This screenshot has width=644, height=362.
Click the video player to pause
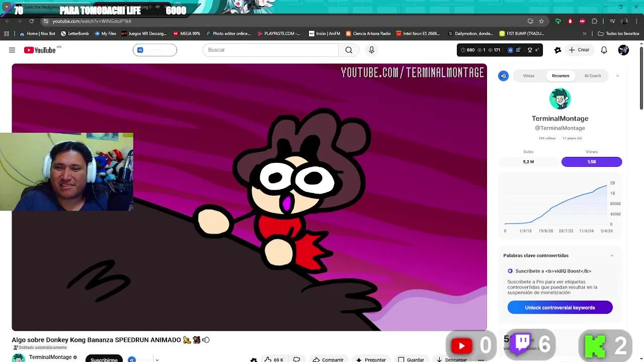point(250,197)
